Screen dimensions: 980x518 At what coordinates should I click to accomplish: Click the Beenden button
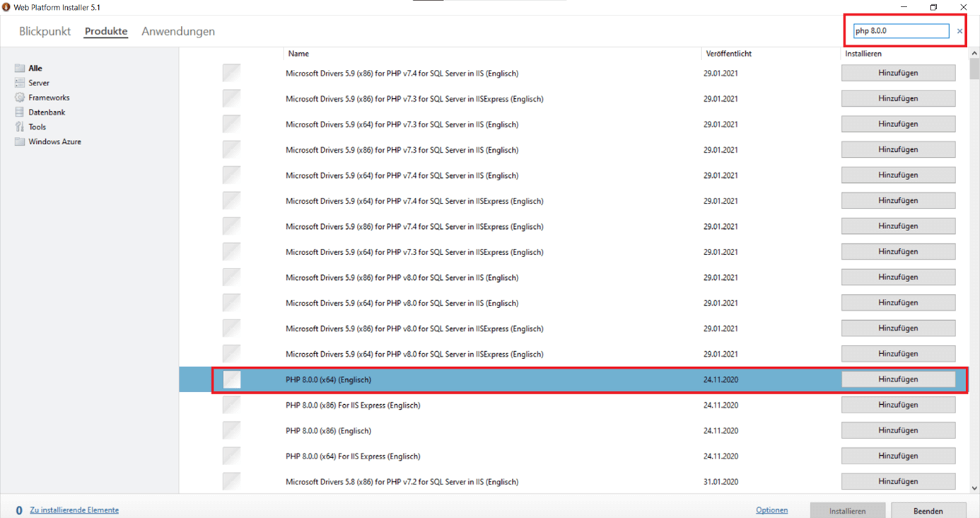coord(928,510)
